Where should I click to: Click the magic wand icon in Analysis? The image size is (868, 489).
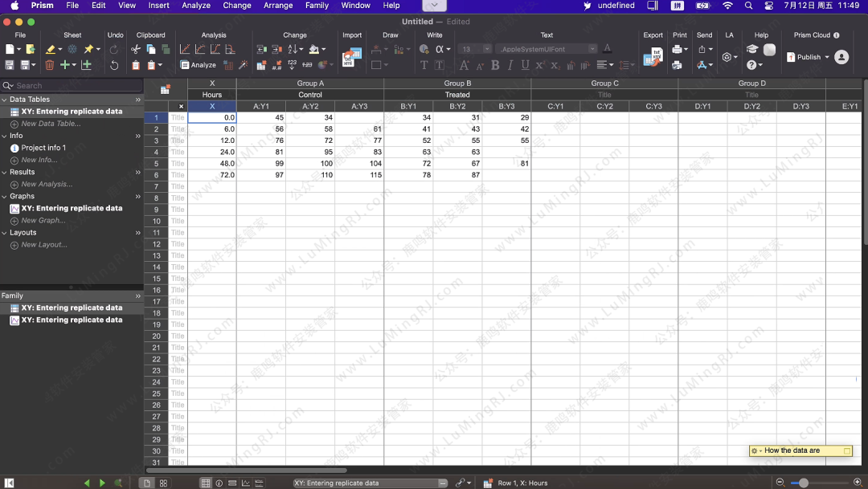point(244,65)
